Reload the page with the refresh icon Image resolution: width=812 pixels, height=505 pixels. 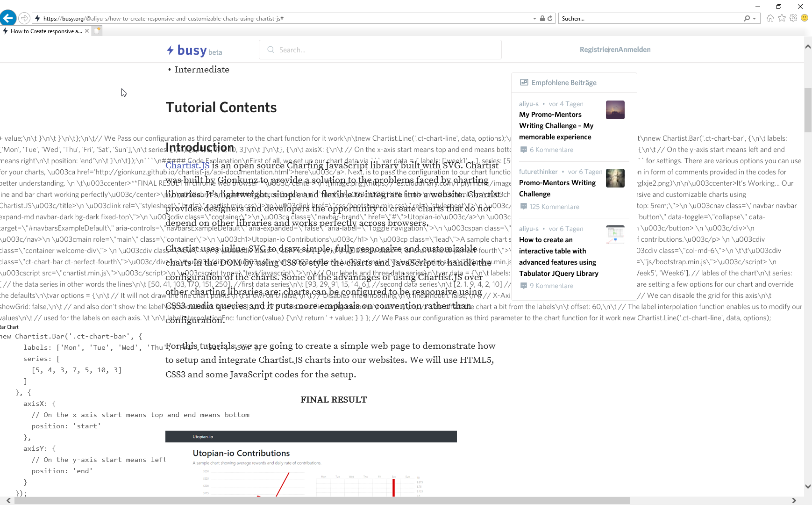550,19
